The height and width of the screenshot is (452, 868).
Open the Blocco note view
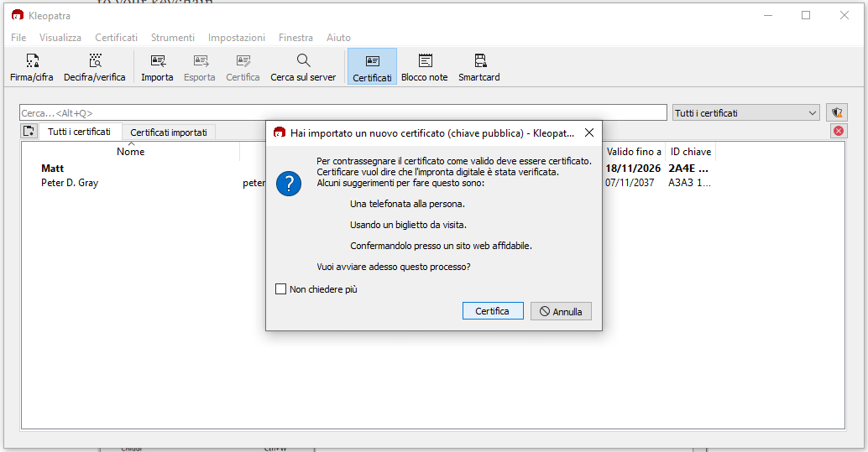point(425,67)
